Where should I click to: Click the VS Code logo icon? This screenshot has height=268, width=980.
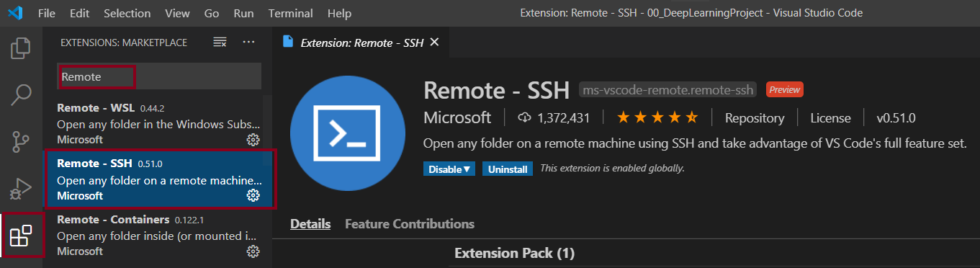click(15, 13)
